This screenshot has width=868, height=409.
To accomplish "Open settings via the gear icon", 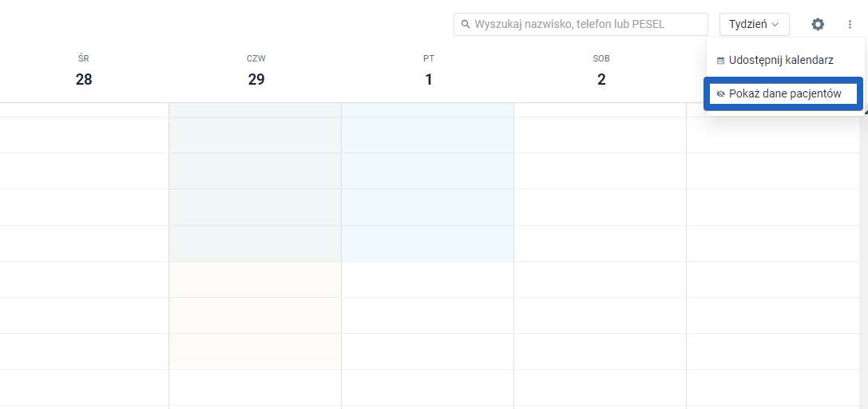I will click(818, 25).
